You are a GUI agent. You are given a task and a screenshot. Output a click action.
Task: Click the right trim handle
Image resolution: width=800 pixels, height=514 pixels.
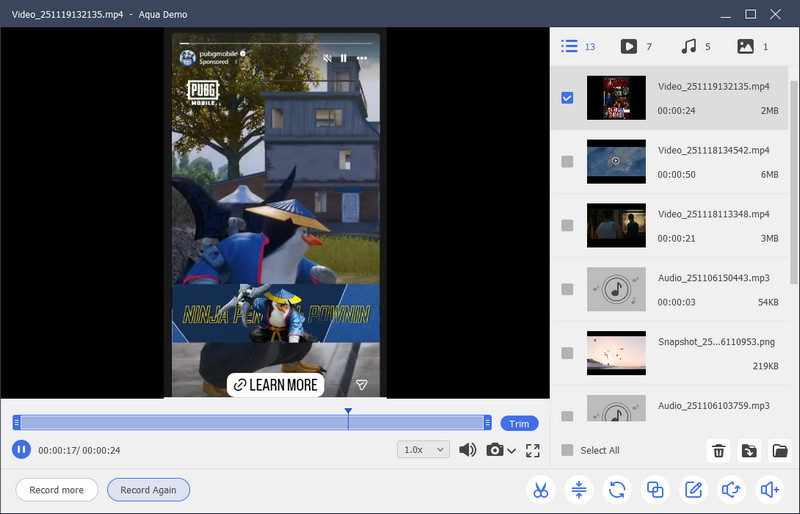pos(487,423)
